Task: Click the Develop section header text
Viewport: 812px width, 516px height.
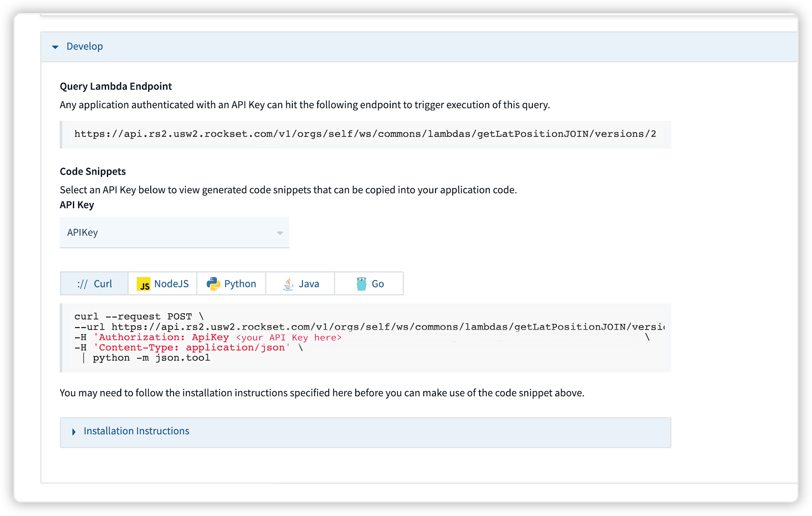Action: tap(85, 46)
